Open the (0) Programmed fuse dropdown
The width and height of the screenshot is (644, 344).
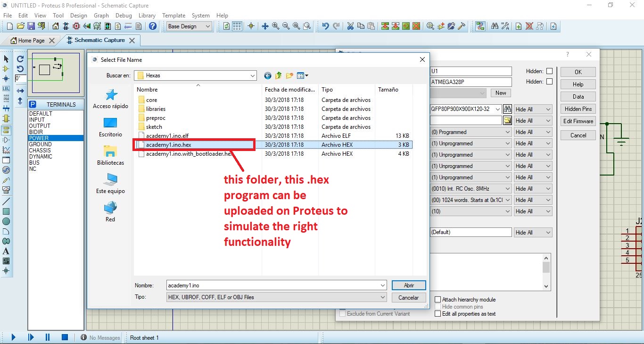pos(471,132)
